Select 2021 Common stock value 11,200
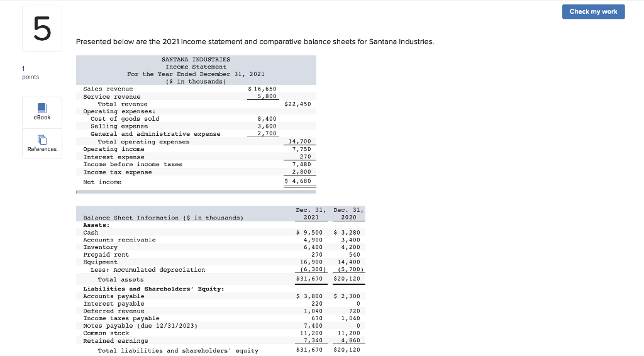644x356 pixels. [x=311, y=333]
